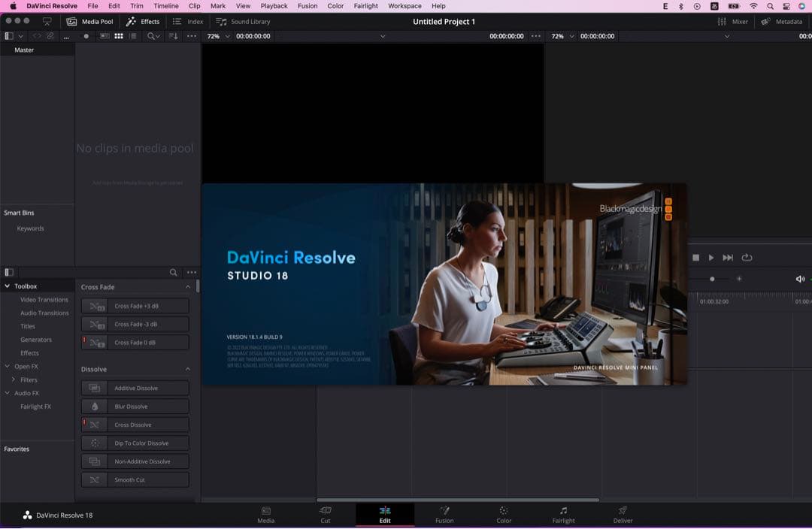Toggle the Media Pool panel

point(89,22)
